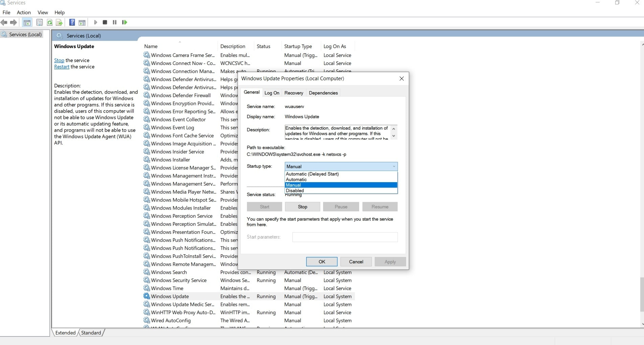Sort by Status column header
The image size is (644, 345).
[x=267, y=46]
